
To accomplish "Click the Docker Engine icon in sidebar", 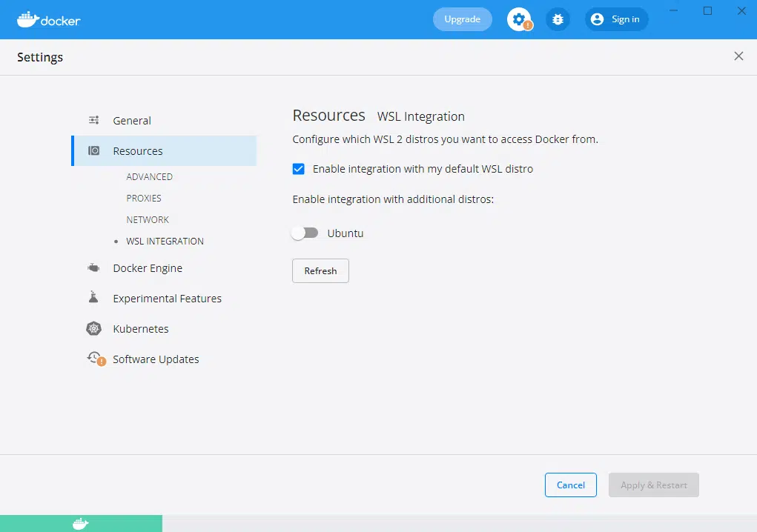I will [93, 267].
